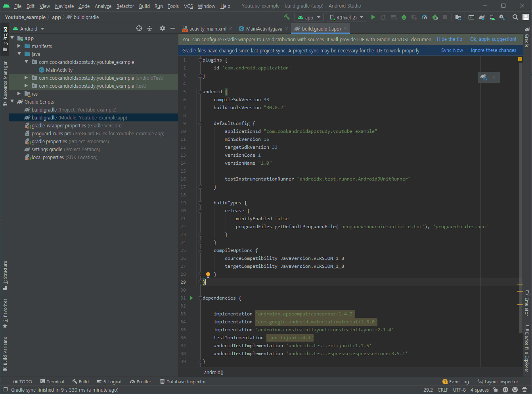532x394 pixels.
Task: Click the yellow light bulb on line 28
Action: (x=208, y=274)
